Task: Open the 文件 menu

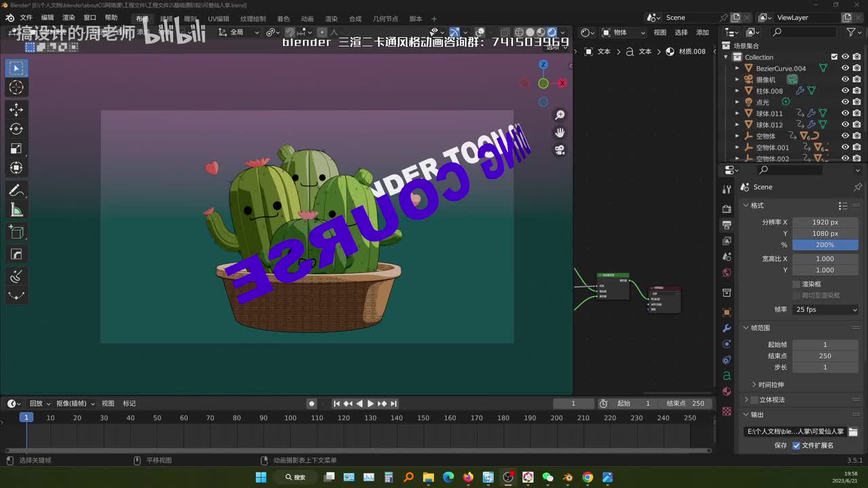Action: (x=26, y=18)
